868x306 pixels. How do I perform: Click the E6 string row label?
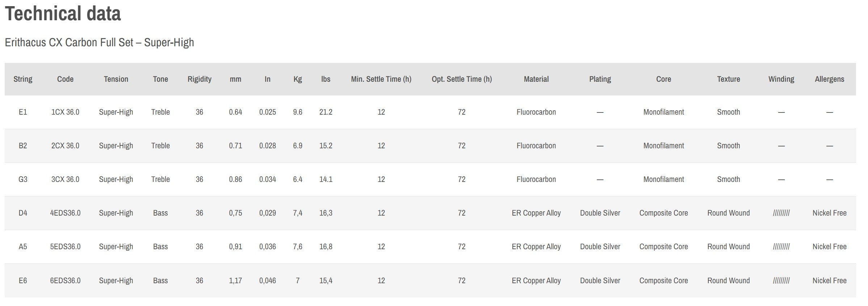[23, 281]
